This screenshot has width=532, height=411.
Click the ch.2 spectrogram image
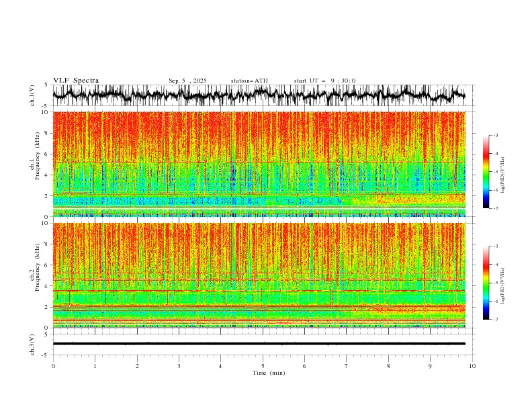(x=259, y=275)
